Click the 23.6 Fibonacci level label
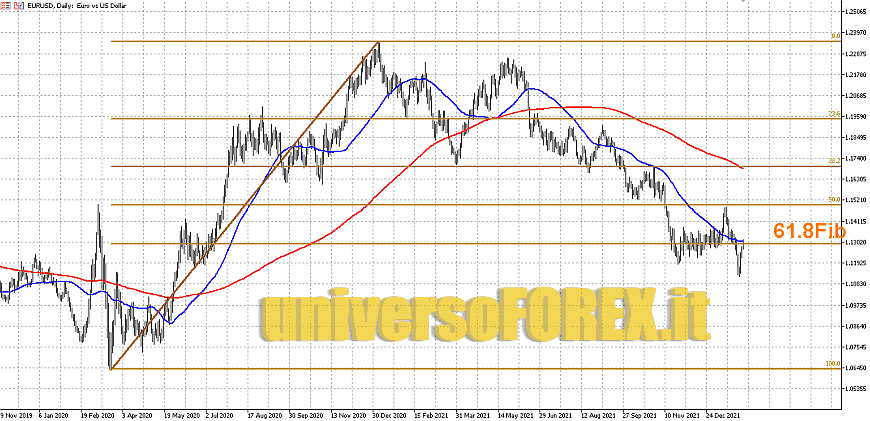 coord(832,113)
